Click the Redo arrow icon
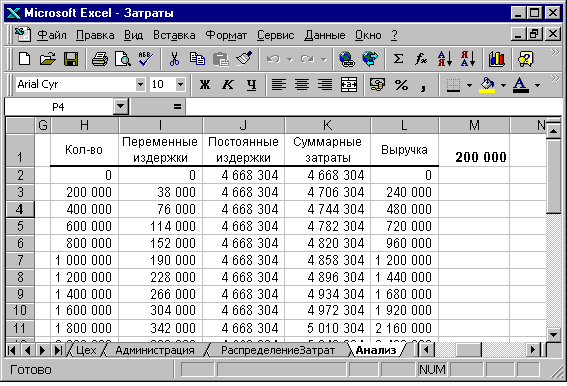Viewport: 567px width, 386px height. point(307,59)
